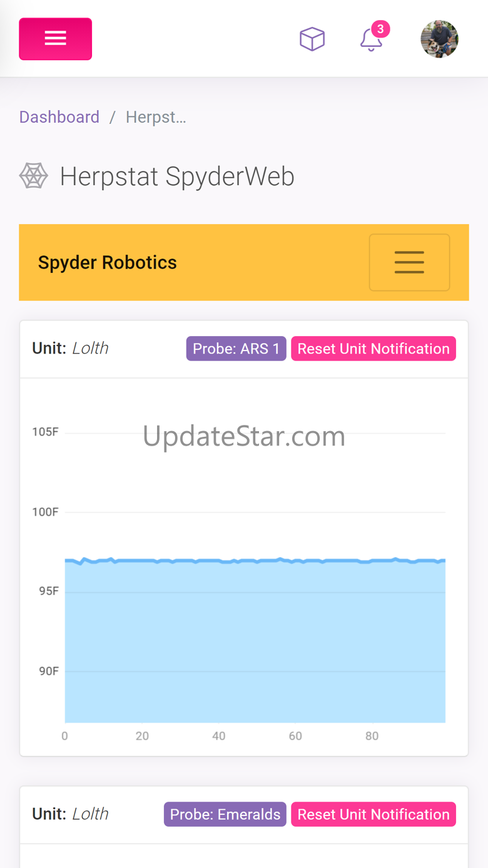Click the Probe: Emeralds badge
Image resolution: width=488 pixels, height=868 pixels.
click(x=225, y=814)
